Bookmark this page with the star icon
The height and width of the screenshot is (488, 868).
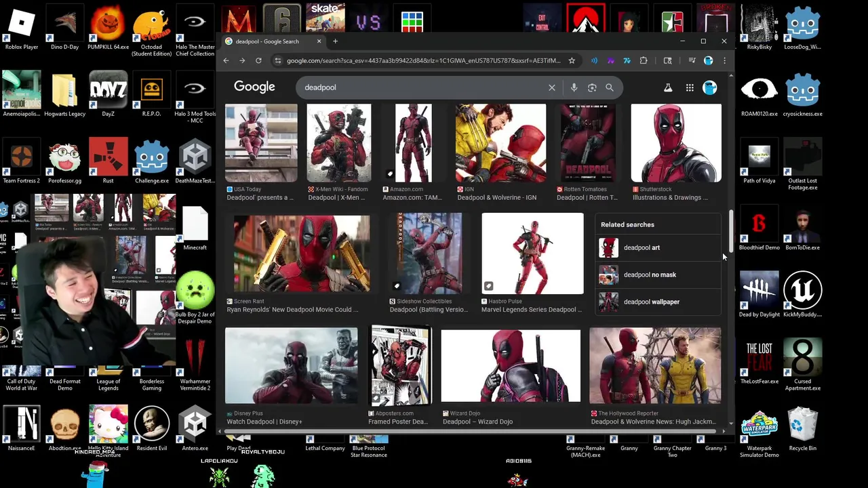[x=572, y=60]
